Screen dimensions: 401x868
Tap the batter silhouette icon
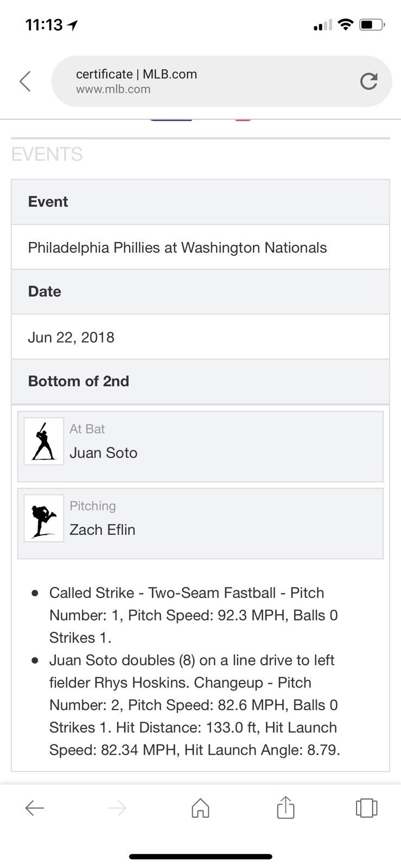pyautogui.click(x=44, y=442)
